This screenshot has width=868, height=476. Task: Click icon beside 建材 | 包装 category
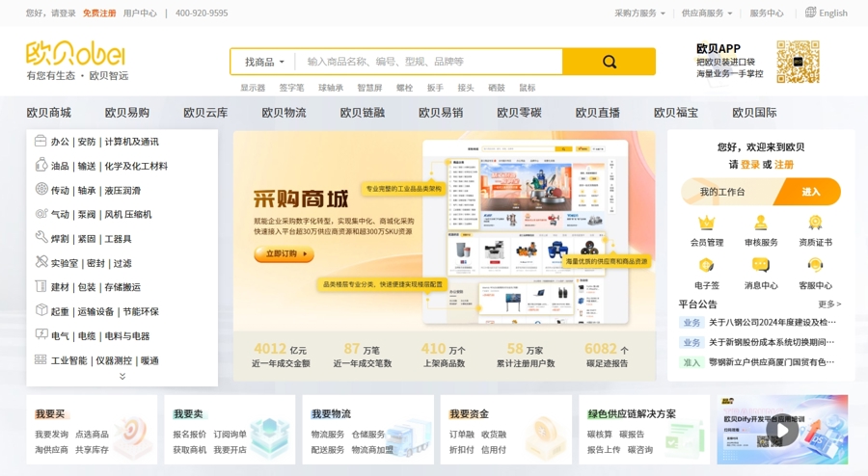click(41, 286)
